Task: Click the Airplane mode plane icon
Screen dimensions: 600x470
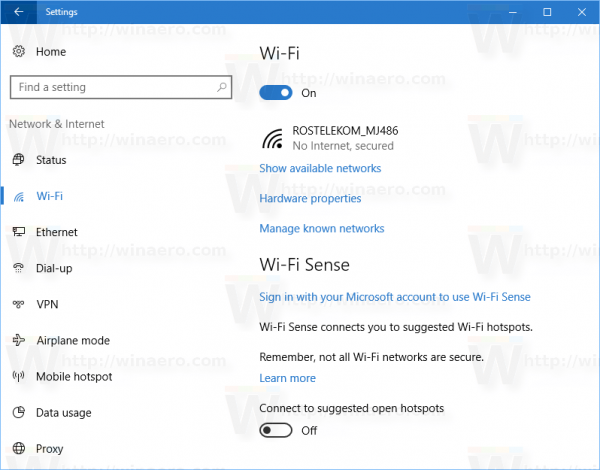Action: point(18,340)
